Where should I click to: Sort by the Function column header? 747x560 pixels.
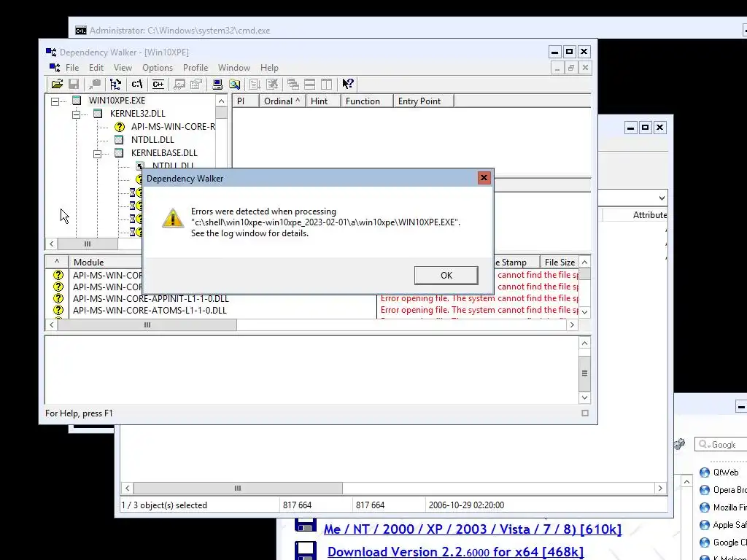367,101
